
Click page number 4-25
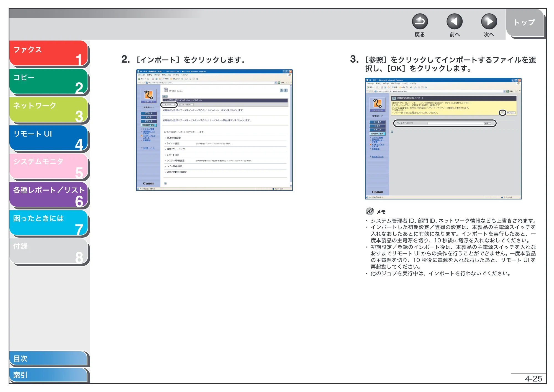pyautogui.click(x=534, y=379)
